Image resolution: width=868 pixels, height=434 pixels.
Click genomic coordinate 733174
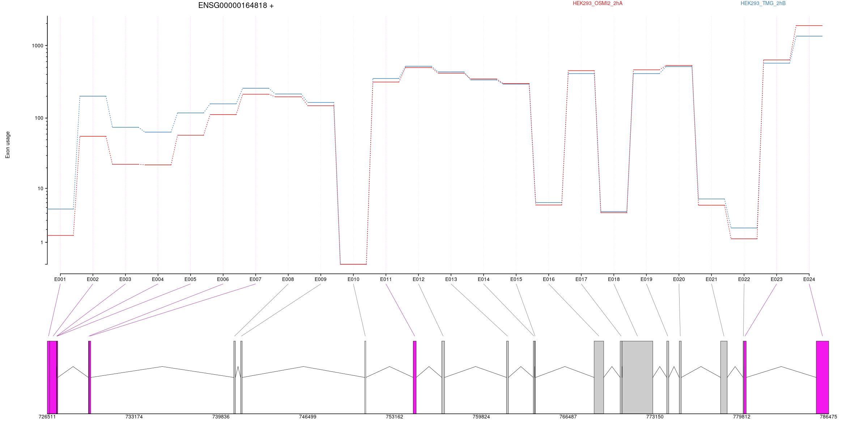[134, 417]
